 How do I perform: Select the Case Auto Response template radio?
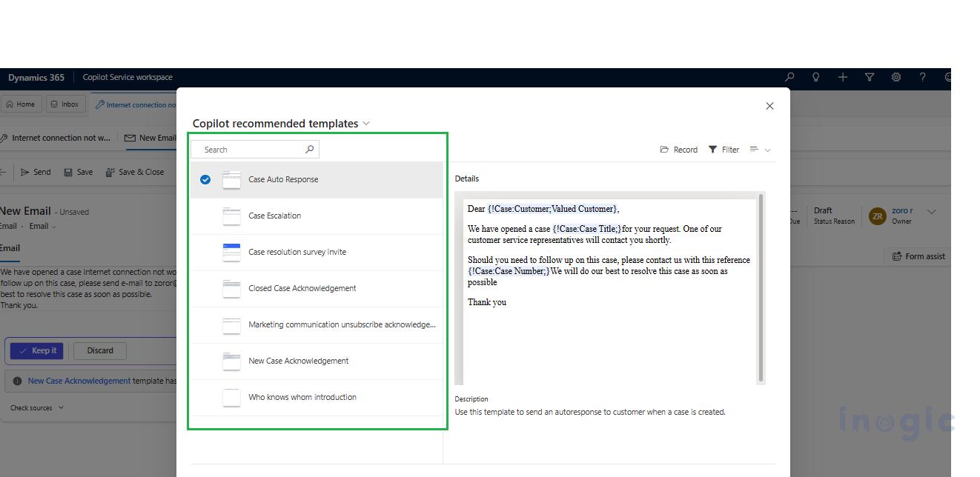(x=205, y=179)
